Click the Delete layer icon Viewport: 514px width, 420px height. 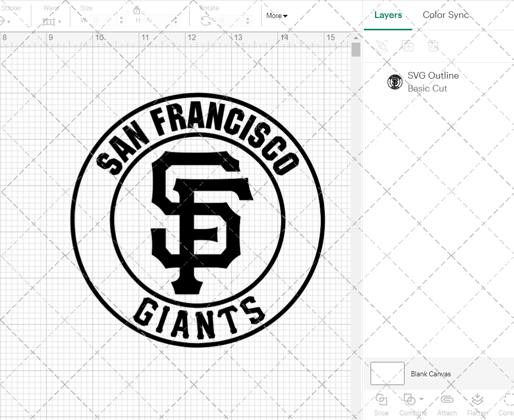pos(433,46)
